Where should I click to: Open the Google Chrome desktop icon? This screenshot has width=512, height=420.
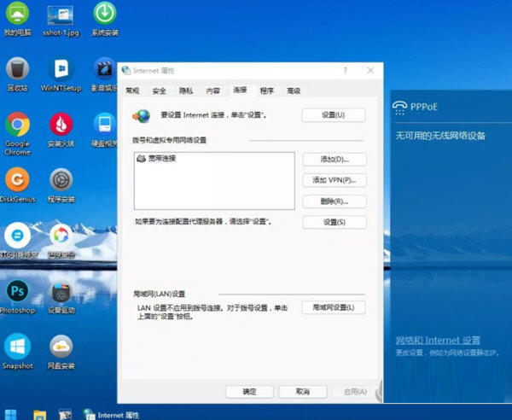[17, 126]
